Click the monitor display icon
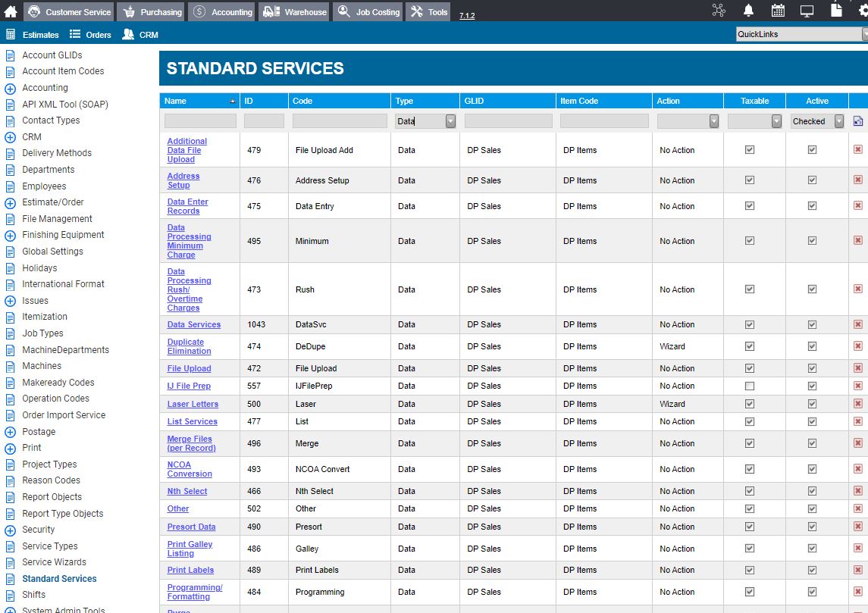This screenshot has width=868, height=613. 807,11
